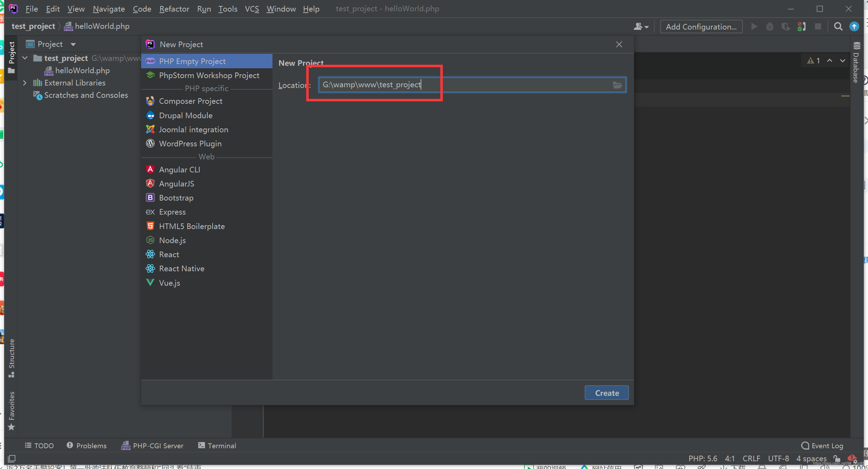The height and width of the screenshot is (469, 868).
Task: Open the Code menu
Action: tap(142, 9)
